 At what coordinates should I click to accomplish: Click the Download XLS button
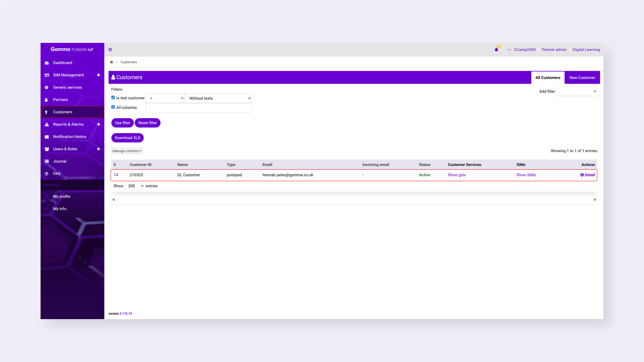127,138
